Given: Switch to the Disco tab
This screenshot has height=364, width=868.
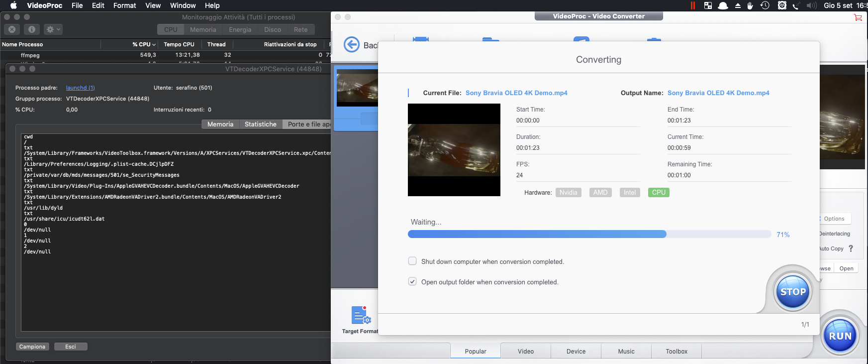Looking at the screenshot, I should 273,30.
